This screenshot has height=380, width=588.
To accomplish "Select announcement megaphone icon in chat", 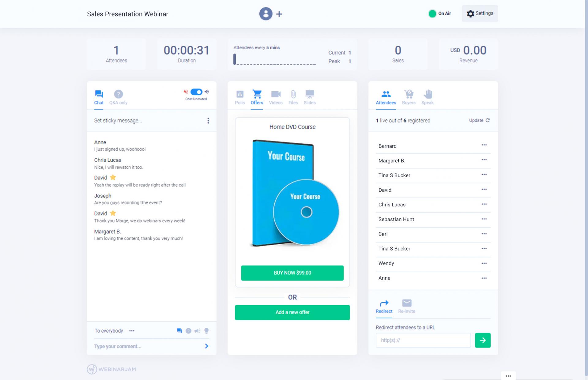I will point(197,331).
